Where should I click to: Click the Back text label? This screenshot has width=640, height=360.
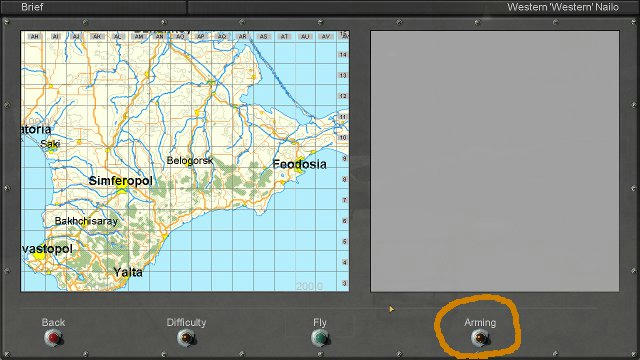coord(53,322)
